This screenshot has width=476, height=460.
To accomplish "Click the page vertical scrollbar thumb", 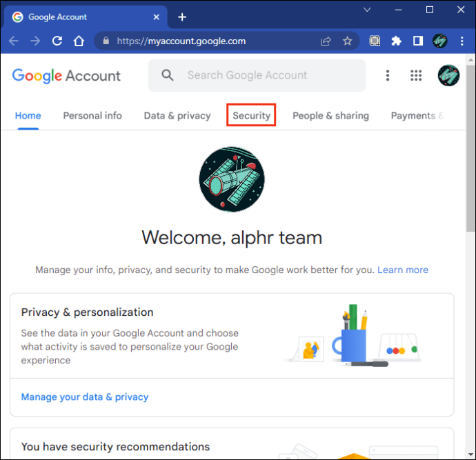I will click(470, 148).
